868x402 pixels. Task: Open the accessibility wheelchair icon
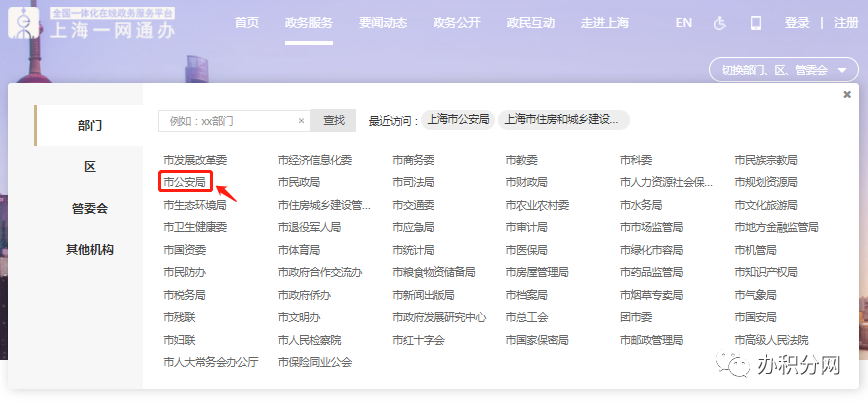(x=719, y=23)
